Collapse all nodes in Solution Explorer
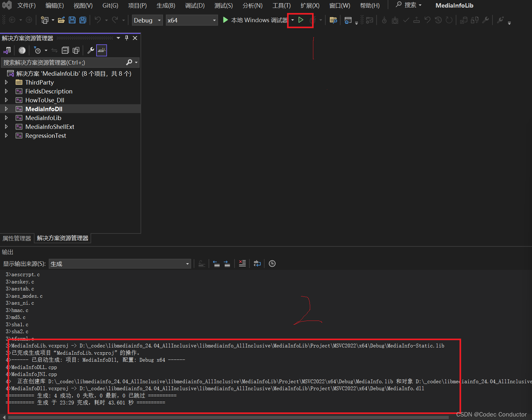 pos(65,50)
